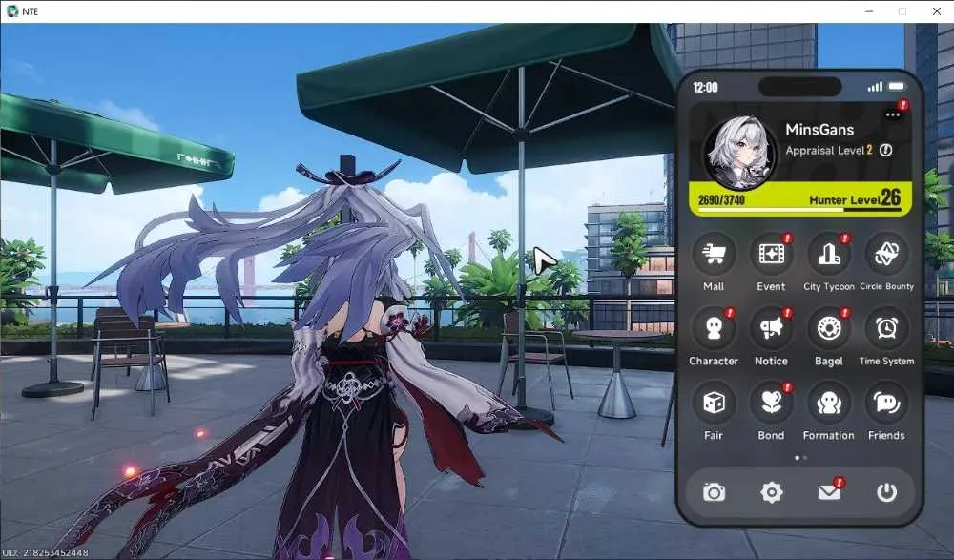The width and height of the screenshot is (954, 560).
Task: Open the Bagel app icon
Action: click(829, 329)
